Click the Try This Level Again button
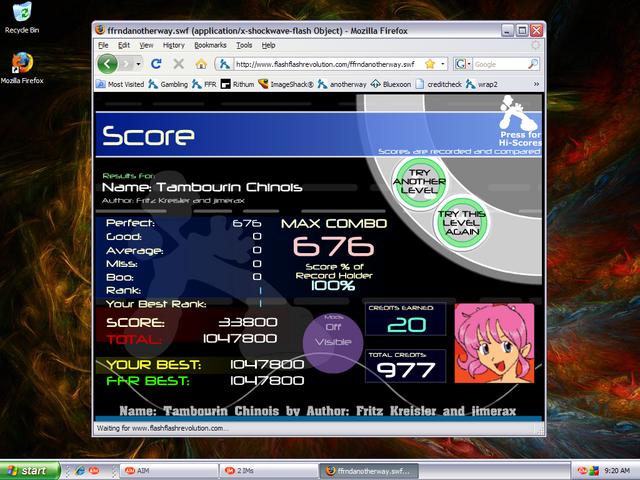This screenshot has width=640, height=480. (x=462, y=223)
